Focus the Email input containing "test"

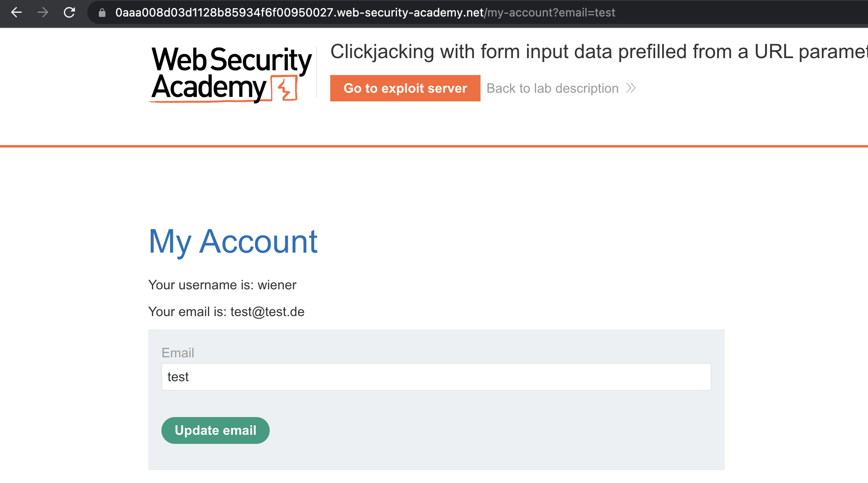click(x=436, y=377)
